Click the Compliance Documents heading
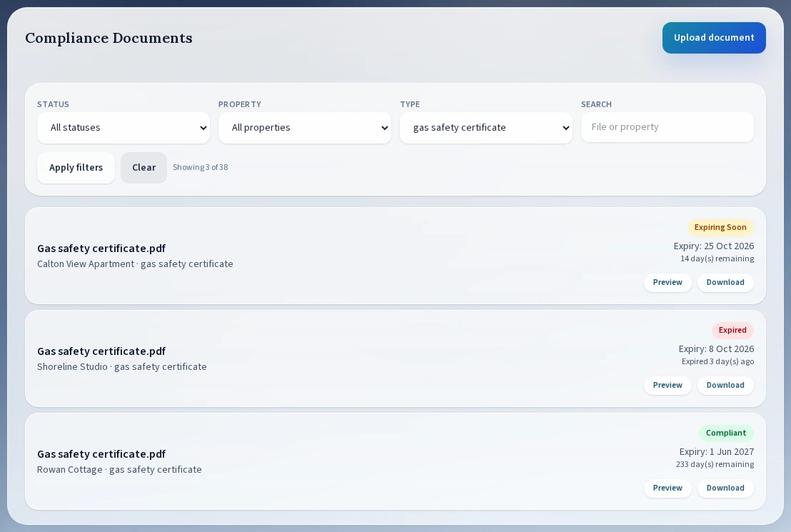 [x=109, y=38]
